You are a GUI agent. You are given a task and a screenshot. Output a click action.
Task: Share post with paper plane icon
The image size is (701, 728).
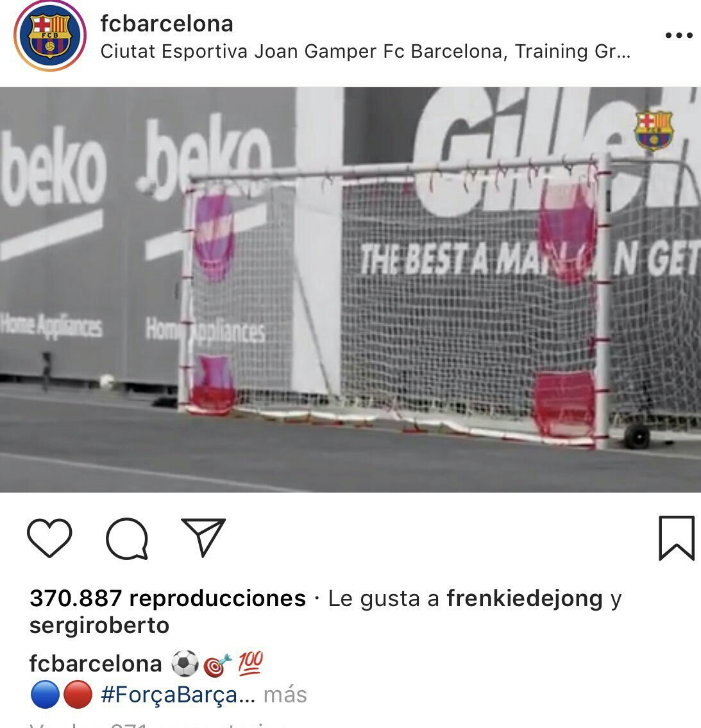tap(203, 537)
